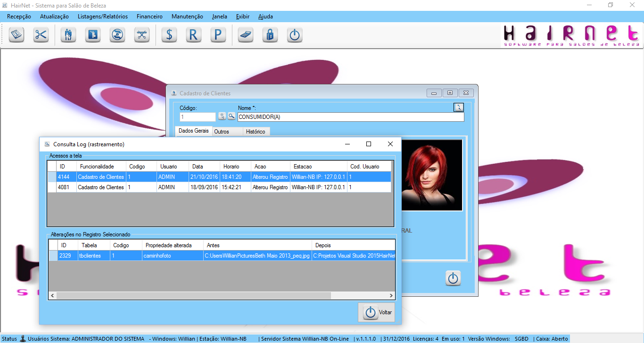The height and width of the screenshot is (343, 644).
Task: Close the Consulta Log window
Action: click(x=390, y=144)
